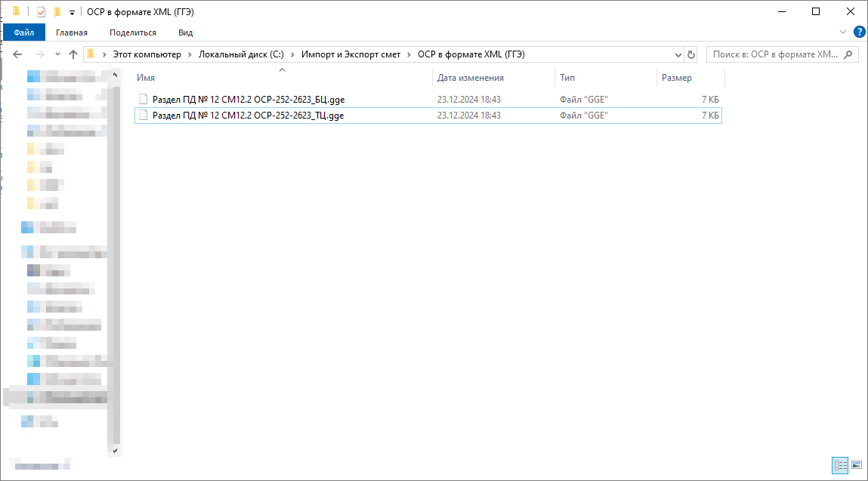
Task: Click the Back navigation arrow
Action: click(x=18, y=54)
